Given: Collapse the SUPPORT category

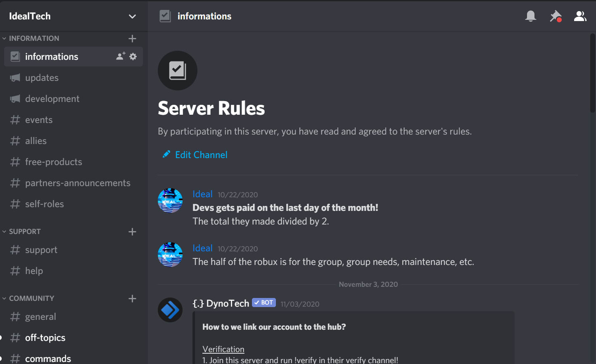Looking at the screenshot, I should click(25, 232).
